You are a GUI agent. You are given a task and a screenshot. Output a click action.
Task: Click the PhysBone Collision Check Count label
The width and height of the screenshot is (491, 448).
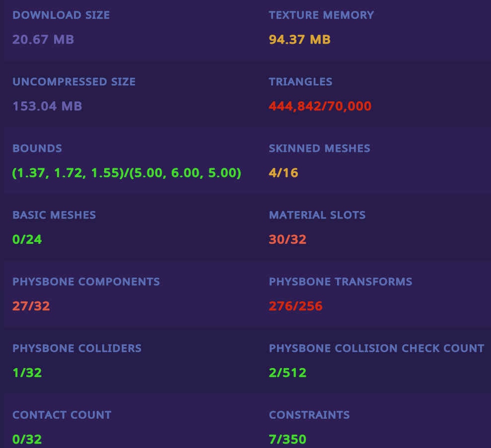(x=376, y=348)
